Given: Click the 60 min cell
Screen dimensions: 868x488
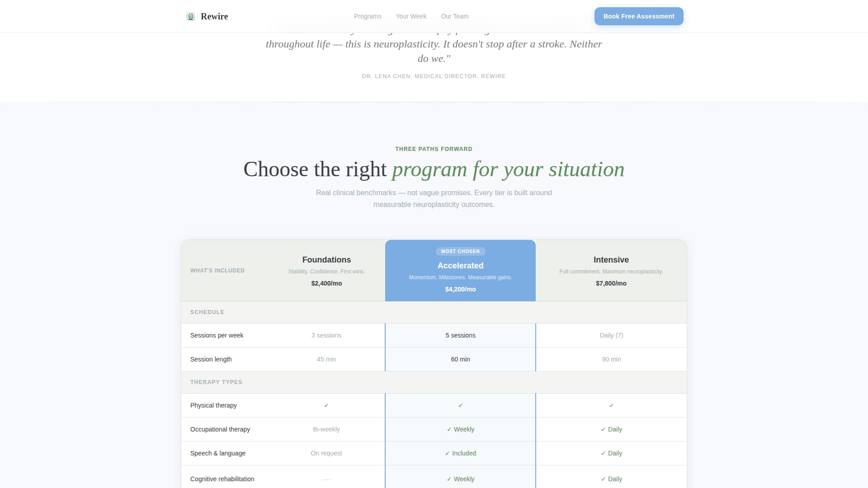Looking at the screenshot, I should [x=460, y=359].
